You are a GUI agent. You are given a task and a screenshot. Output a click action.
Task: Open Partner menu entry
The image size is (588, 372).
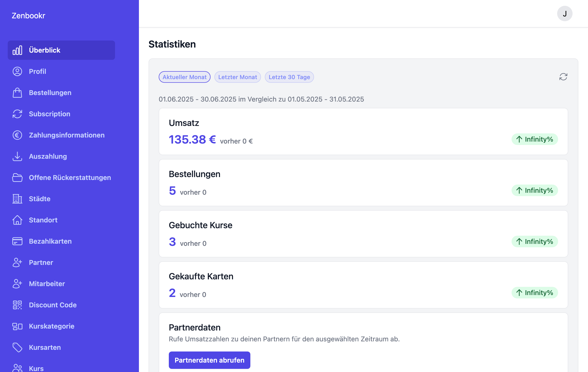click(x=61, y=262)
